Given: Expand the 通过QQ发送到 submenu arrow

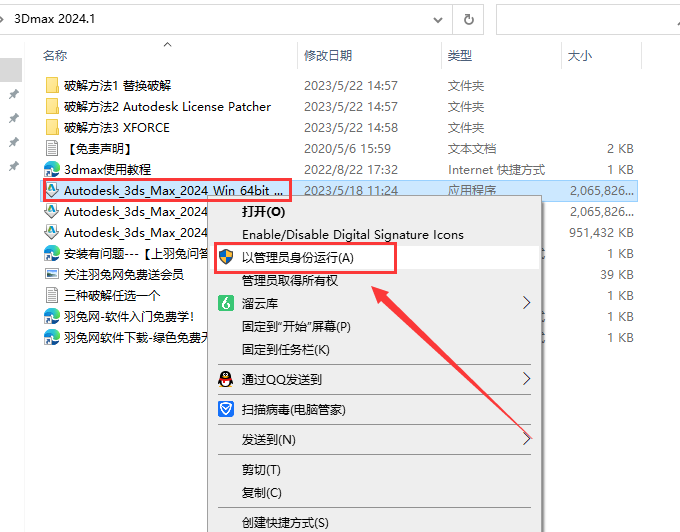Looking at the screenshot, I should [526, 379].
